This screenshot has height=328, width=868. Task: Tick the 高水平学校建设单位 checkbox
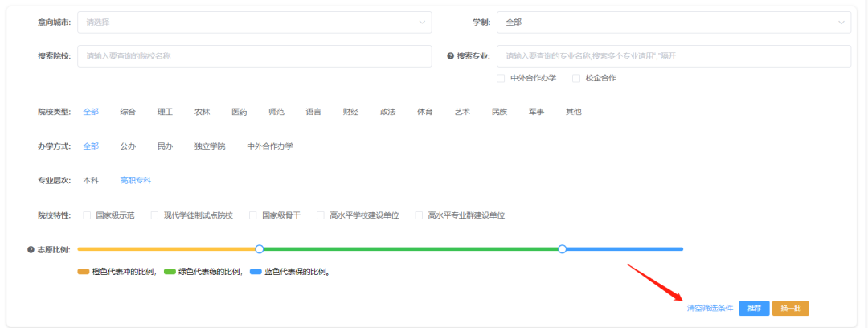point(321,215)
